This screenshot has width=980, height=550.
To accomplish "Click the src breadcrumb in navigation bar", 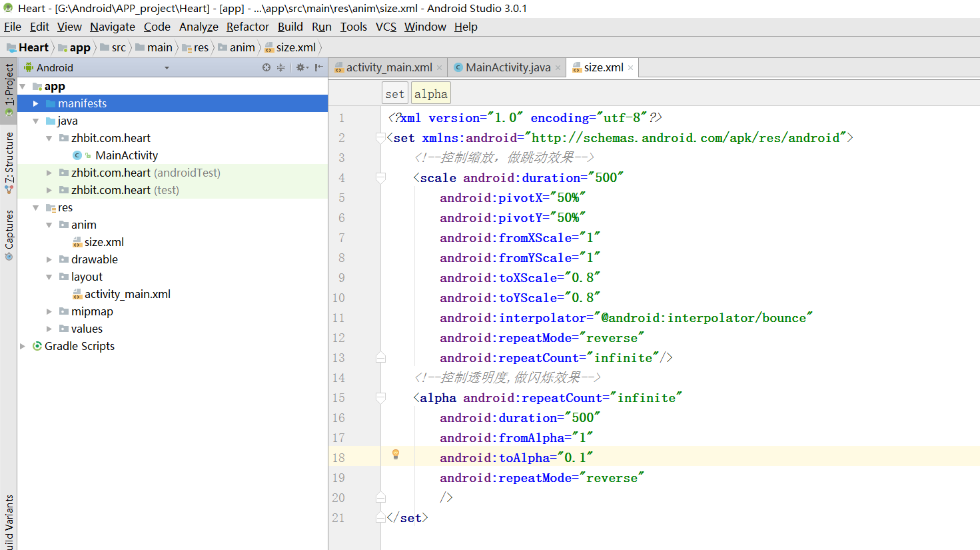I will [113, 47].
